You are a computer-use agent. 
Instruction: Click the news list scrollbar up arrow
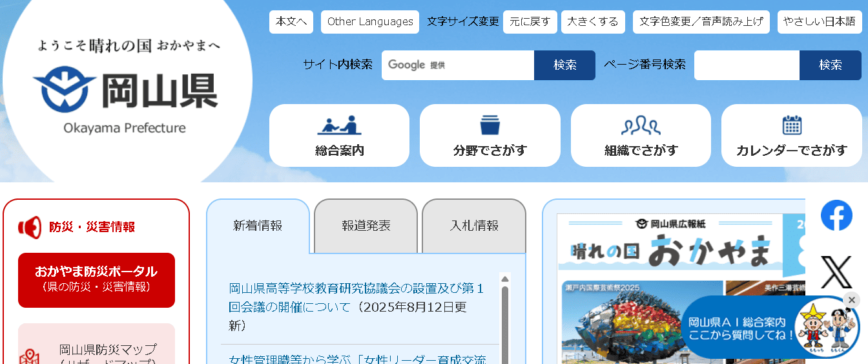click(505, 279)
